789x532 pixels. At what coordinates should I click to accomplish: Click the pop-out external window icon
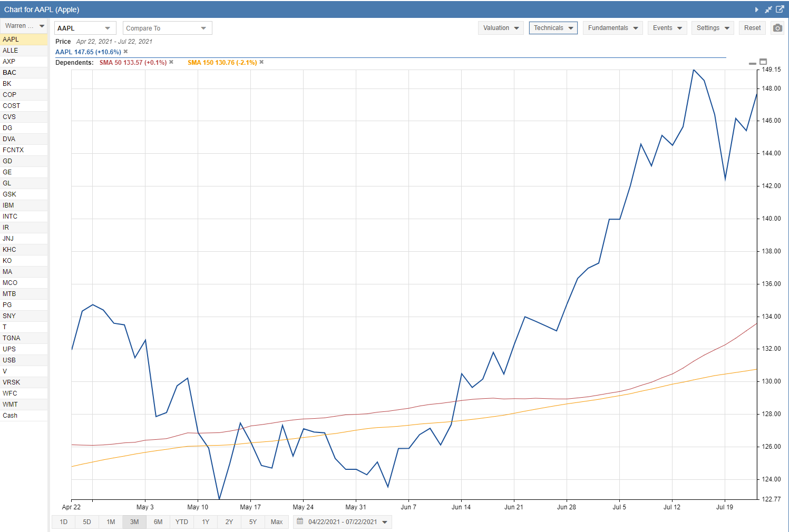(x=780, y=9)
